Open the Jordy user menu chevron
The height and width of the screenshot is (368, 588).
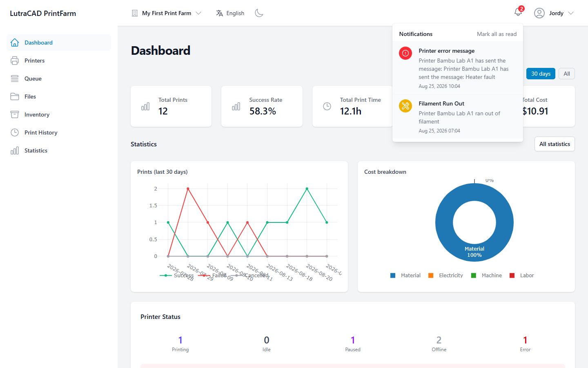[571, 13]
